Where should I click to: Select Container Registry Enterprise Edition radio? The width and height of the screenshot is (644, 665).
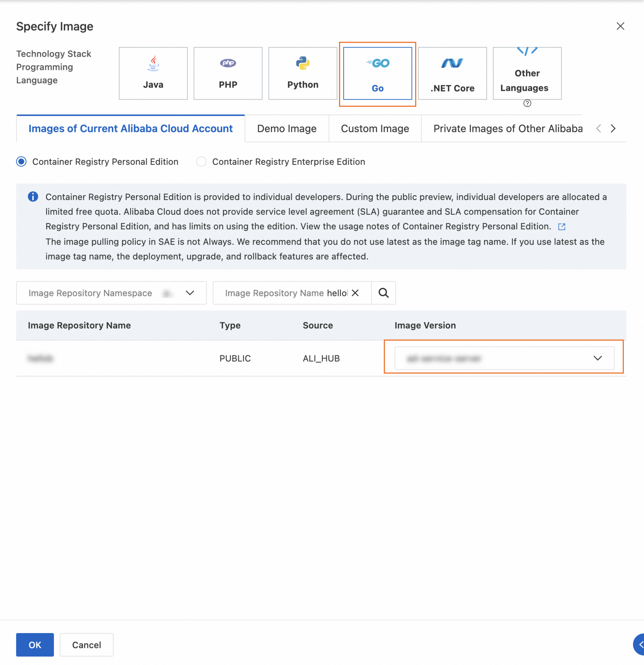point(201,161)
